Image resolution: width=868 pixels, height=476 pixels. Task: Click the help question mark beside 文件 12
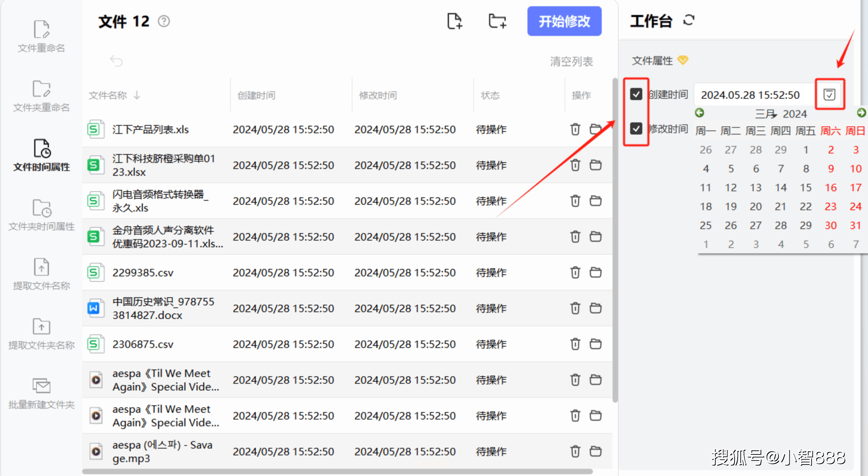coord(164,21)
